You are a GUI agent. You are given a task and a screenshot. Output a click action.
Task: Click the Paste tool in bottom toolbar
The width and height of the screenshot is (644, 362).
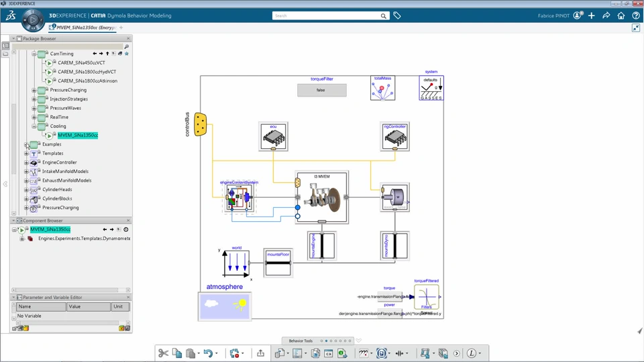190,353
